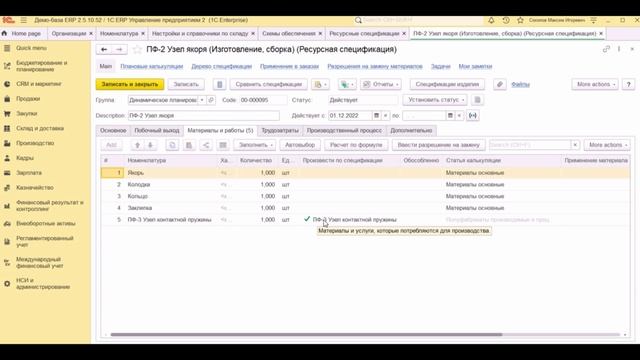Click the horizontal scrollbar under the table

pyautogui.click(x=306, y=335)
